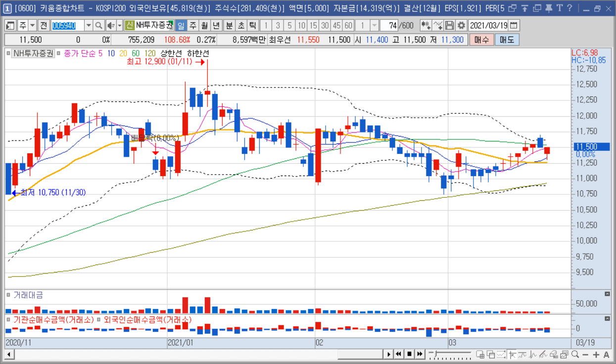Image resolution: width=616 pixels, height=364 pixels.
Task: Play chart with the play button
Action: [389, 355]
